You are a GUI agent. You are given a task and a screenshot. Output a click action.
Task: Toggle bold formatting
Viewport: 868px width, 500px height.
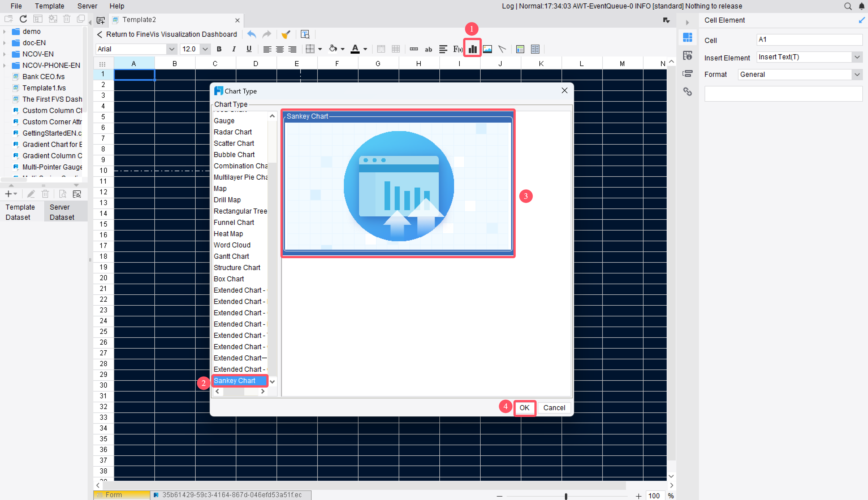click(219, 49)
